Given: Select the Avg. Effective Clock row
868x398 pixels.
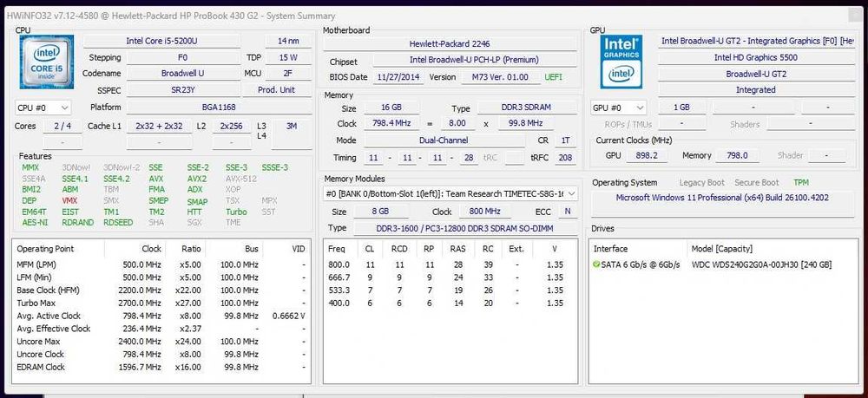Looking at the screenshot, I should coord(161,329).
